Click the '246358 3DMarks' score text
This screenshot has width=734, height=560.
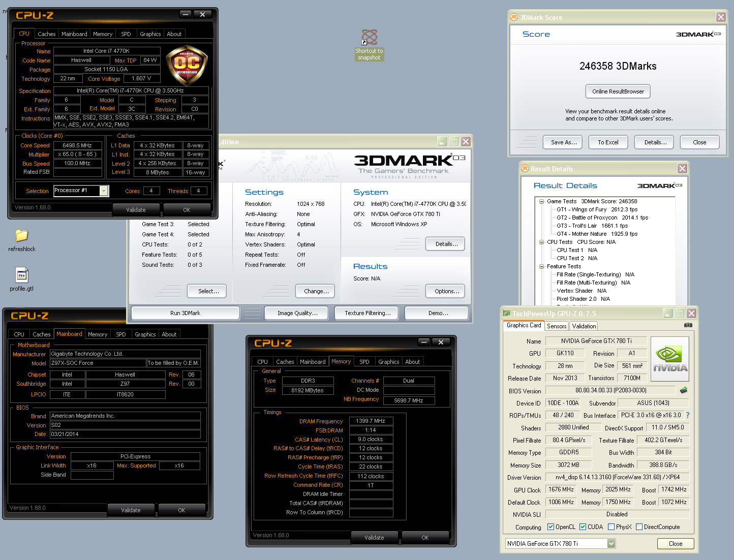[x=618, y=66]
